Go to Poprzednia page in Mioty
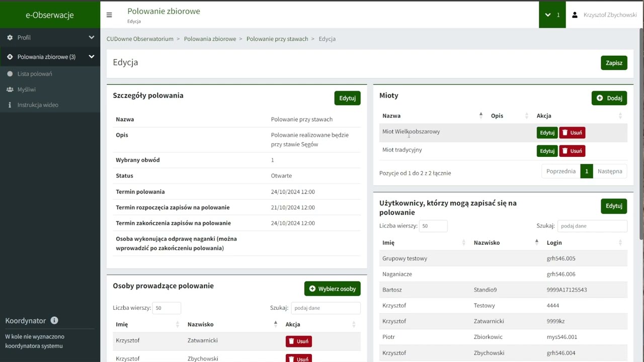 [560, 171]
